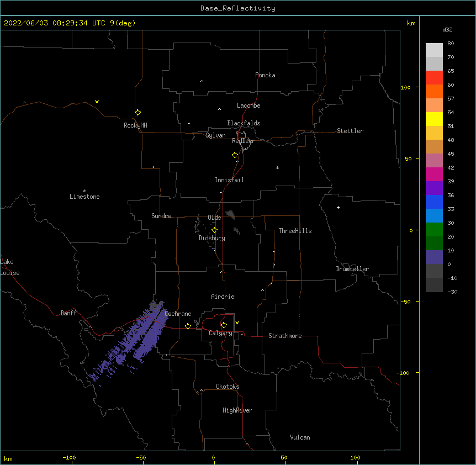The width and height of the screenshot is (476, 465).
Task: Click the Innisfail city label
Action: pyautogui.click(x=229, y=180)
